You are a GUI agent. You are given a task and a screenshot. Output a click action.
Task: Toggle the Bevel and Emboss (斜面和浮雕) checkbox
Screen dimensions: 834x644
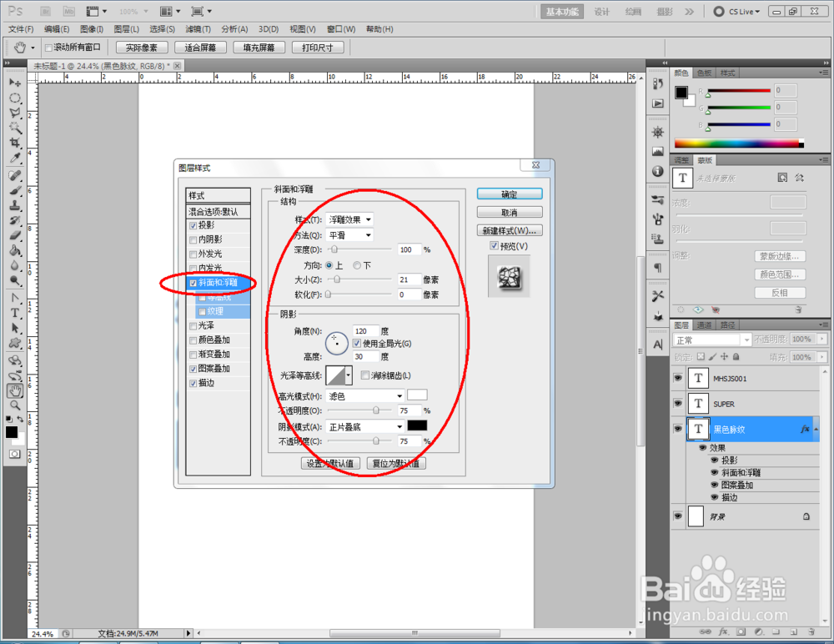193,283
